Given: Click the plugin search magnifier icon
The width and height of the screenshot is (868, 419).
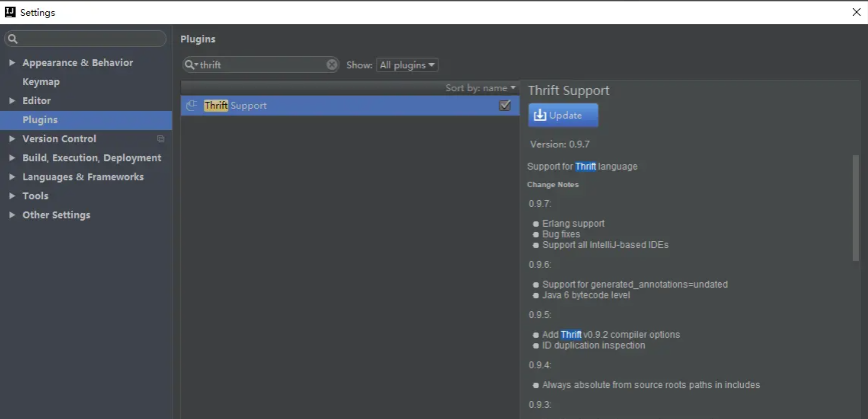Looking at the screenshot, I should point(189,65).
